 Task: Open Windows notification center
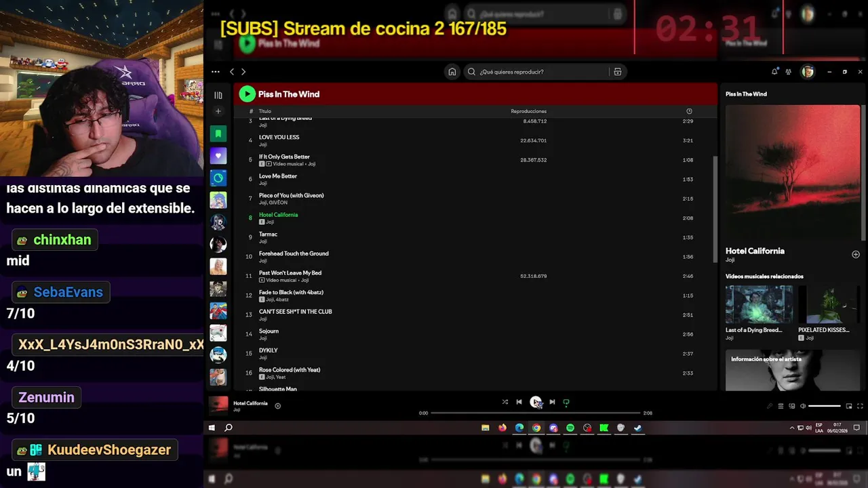click(x=856, y=428)
